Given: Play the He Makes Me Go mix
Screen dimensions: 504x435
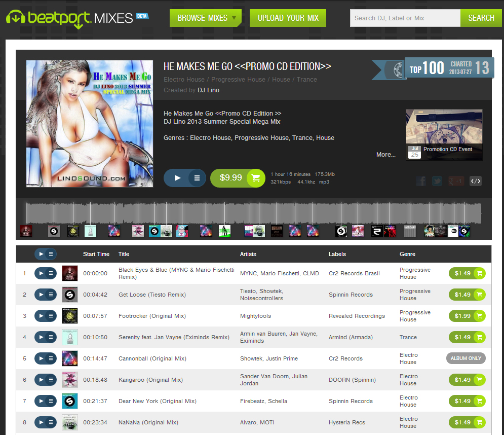Looking at the screenshot, I should (x=176, y=178).
